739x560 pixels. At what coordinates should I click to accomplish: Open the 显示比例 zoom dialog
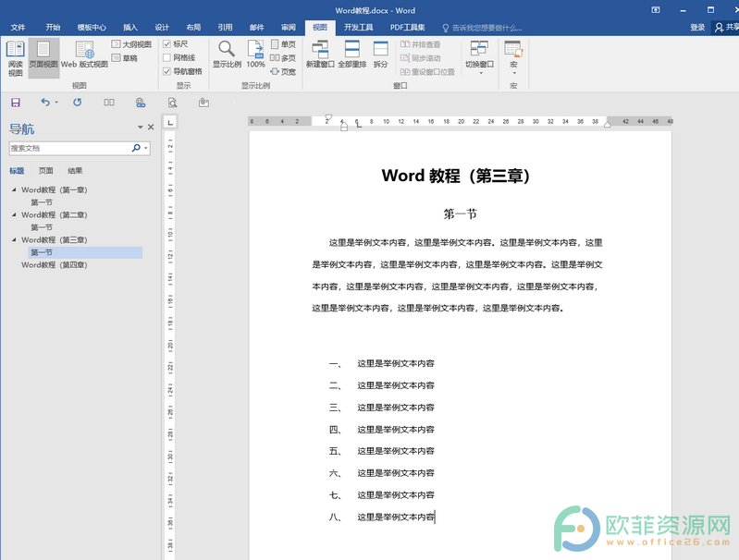[227, 55]
